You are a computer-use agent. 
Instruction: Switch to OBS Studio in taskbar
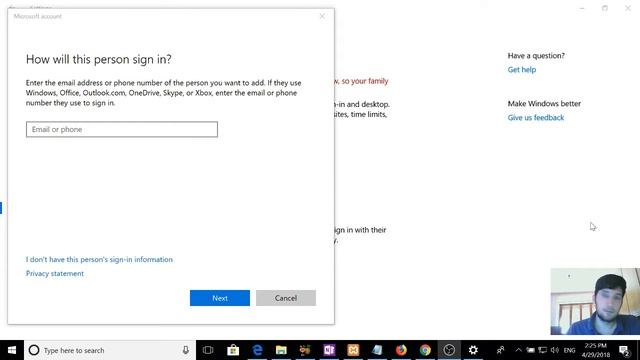449,350
